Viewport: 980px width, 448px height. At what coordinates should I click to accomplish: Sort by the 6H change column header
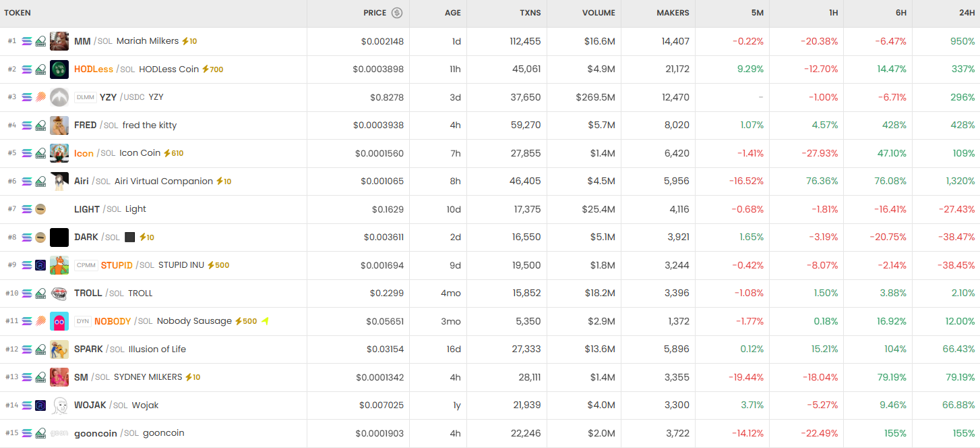[900, 13]
